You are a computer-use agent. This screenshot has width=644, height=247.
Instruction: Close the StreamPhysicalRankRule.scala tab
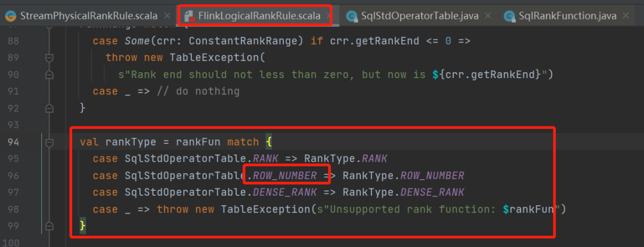(167, 16)
